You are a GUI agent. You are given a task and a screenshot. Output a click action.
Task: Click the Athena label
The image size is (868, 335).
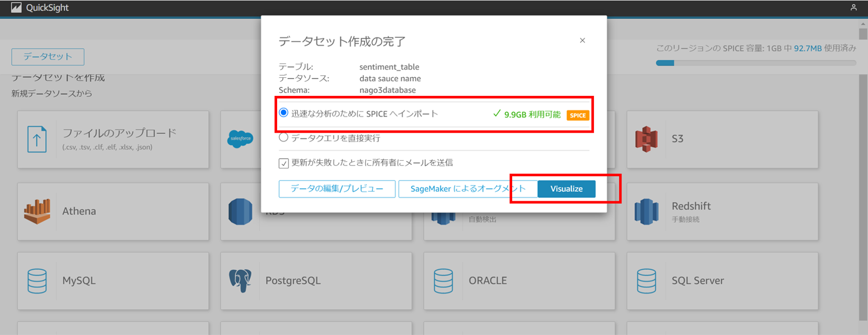pyautogui.click(x=79, y=211)
